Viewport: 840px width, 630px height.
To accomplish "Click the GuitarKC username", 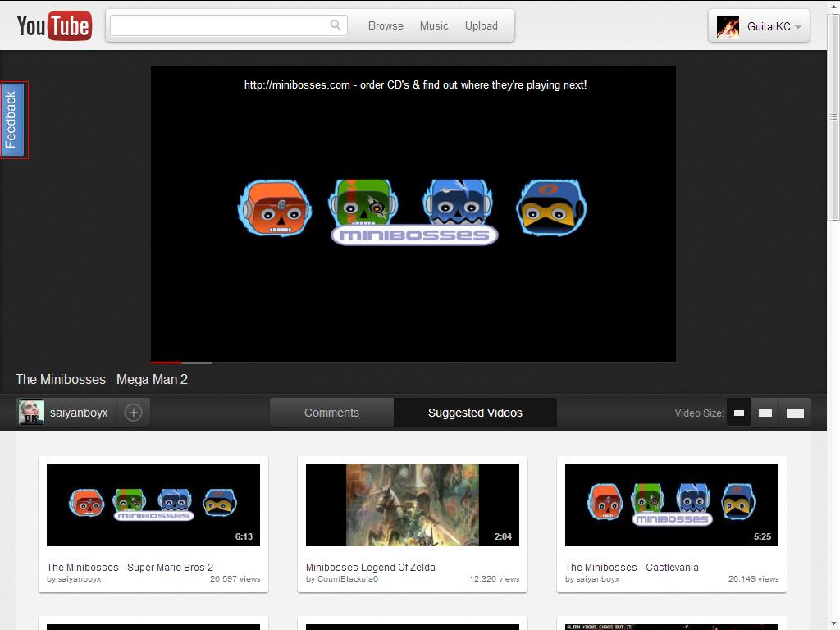I will [769, 26].
